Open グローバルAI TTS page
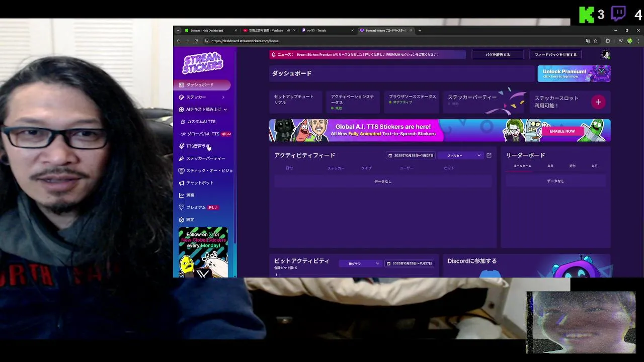Screen dimensions: 644x362 click(203, 134)
